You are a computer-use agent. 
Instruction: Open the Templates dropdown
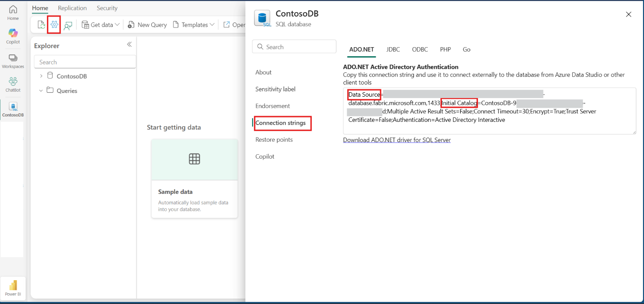194,25
